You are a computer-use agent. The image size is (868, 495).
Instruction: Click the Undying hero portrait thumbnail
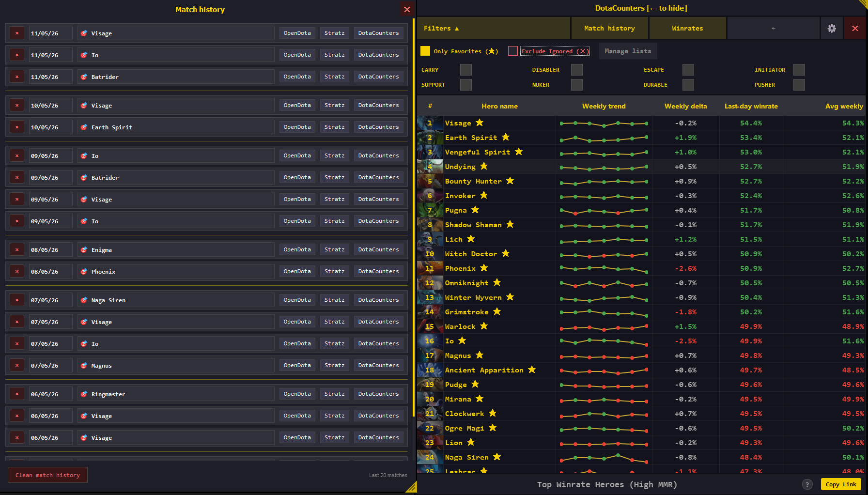(430, 167)
